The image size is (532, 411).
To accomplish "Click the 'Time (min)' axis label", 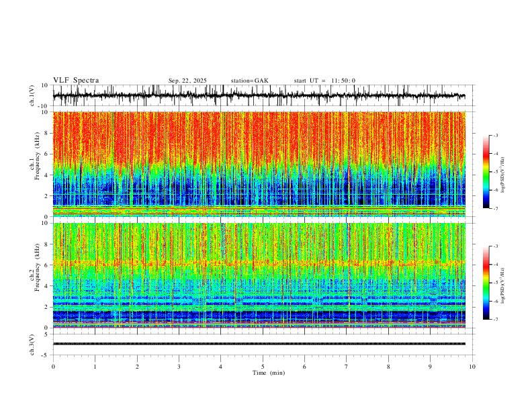I will [269, 373].
